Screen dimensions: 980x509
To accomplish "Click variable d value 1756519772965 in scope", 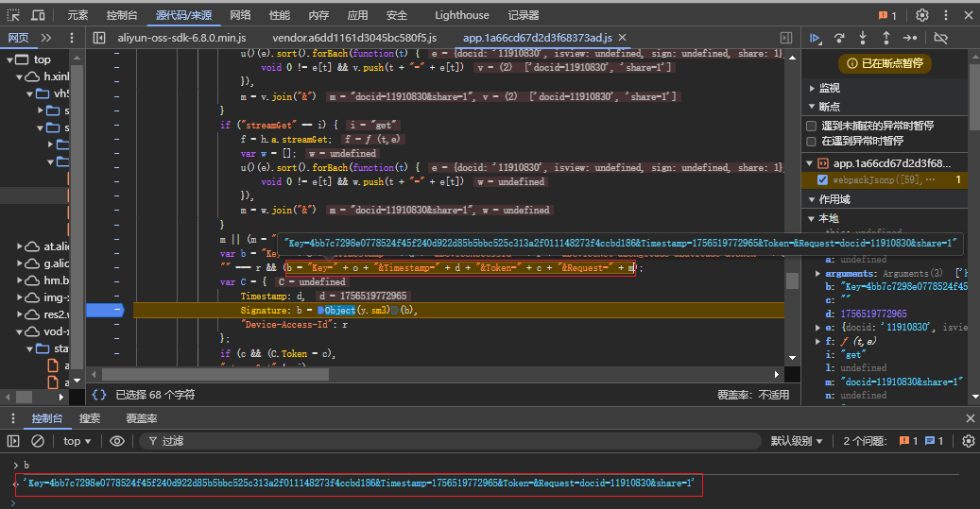I will [x=873, y=314].
